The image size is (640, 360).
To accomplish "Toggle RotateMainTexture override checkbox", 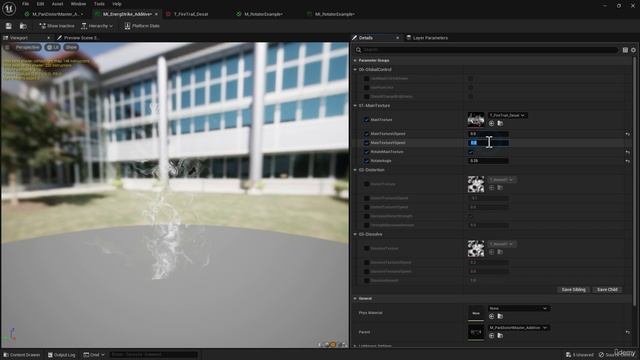I will tap(366, 152).
